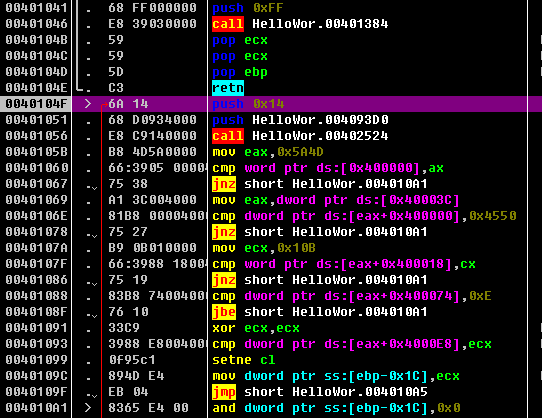Click hex bytes '5D'

point(116,72)
